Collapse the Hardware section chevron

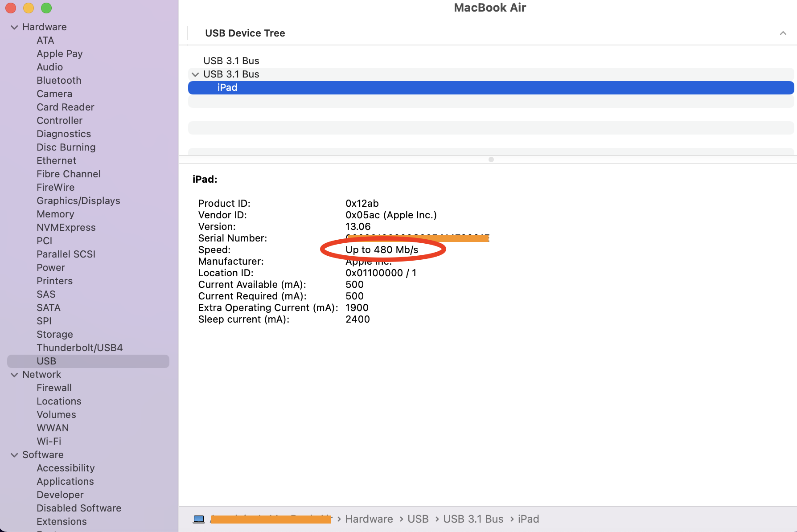coord(14,27)
